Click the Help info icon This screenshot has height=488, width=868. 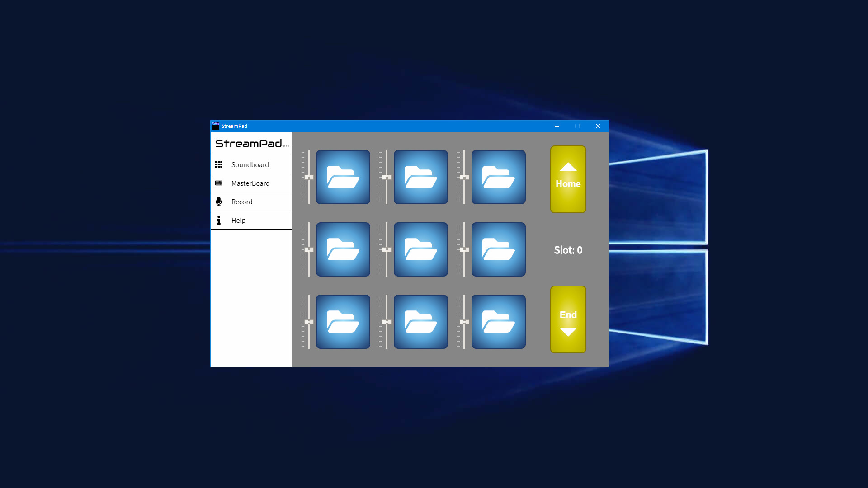219,220
